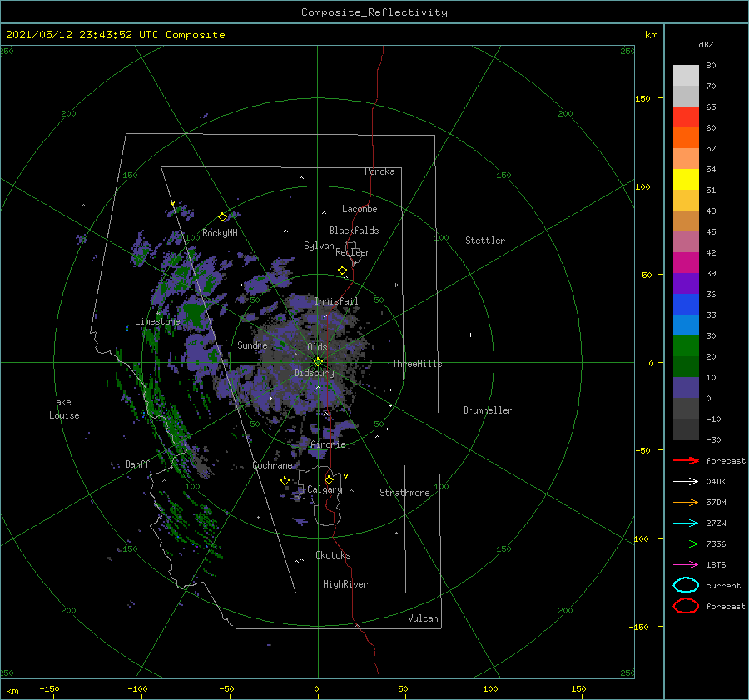Image resolution: width=749 pixels, height=700 pixels.
Task: Click yellow diamond marker below RedDeer
Action: [x=343, y=271]
